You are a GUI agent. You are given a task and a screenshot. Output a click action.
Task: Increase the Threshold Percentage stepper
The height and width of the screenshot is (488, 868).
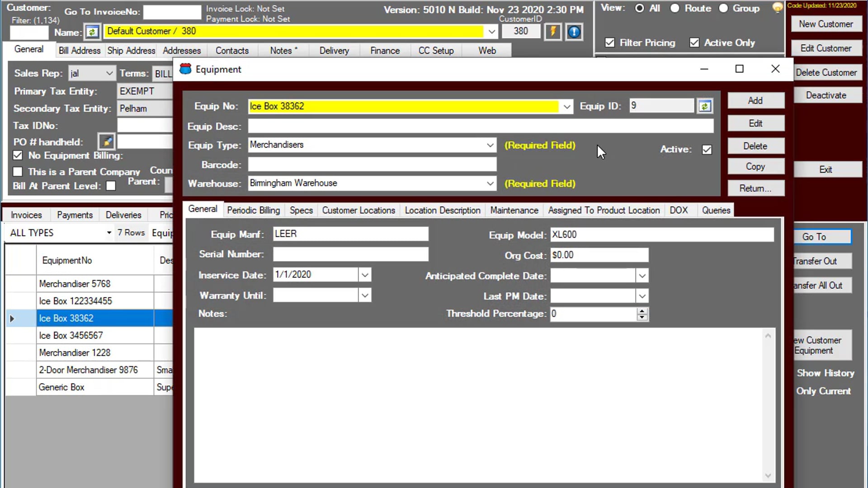point(642,310)
